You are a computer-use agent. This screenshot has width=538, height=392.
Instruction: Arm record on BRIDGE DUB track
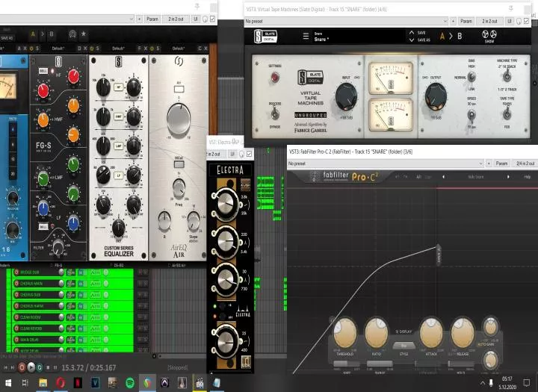16,273
